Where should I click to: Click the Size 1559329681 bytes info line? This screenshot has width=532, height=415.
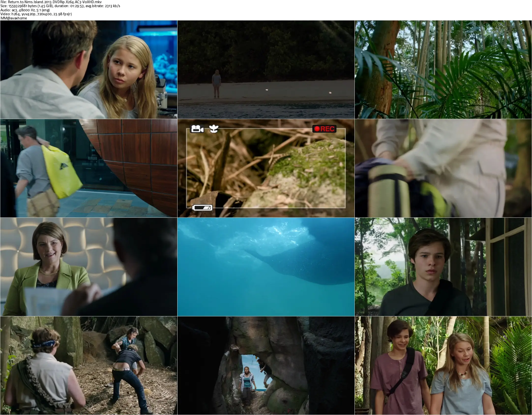pos(60,6)
